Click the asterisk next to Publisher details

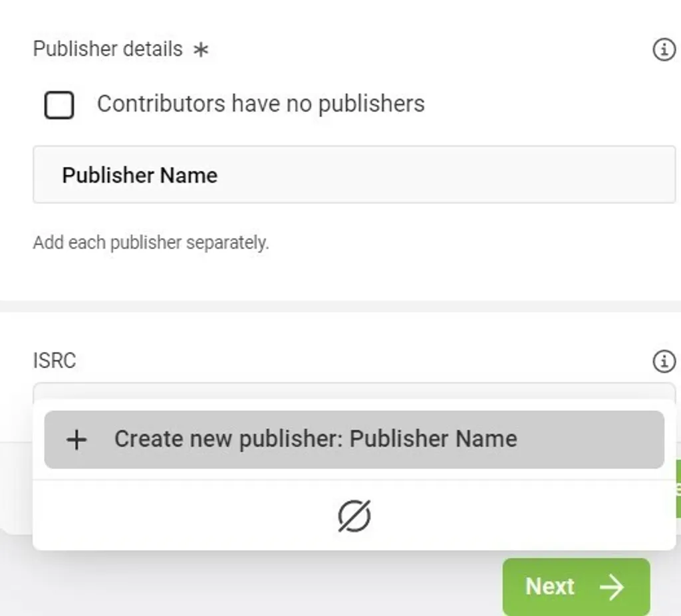coord(202,49)
